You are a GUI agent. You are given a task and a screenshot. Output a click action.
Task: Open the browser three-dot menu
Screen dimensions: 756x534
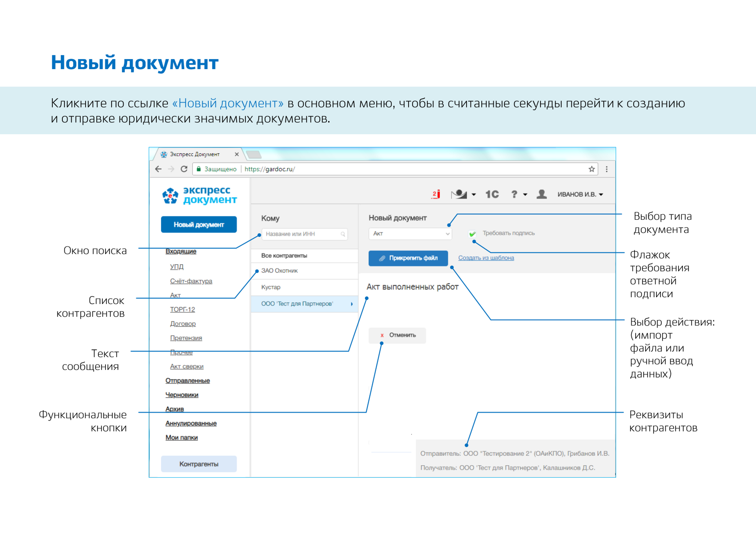tap(606, 169)
